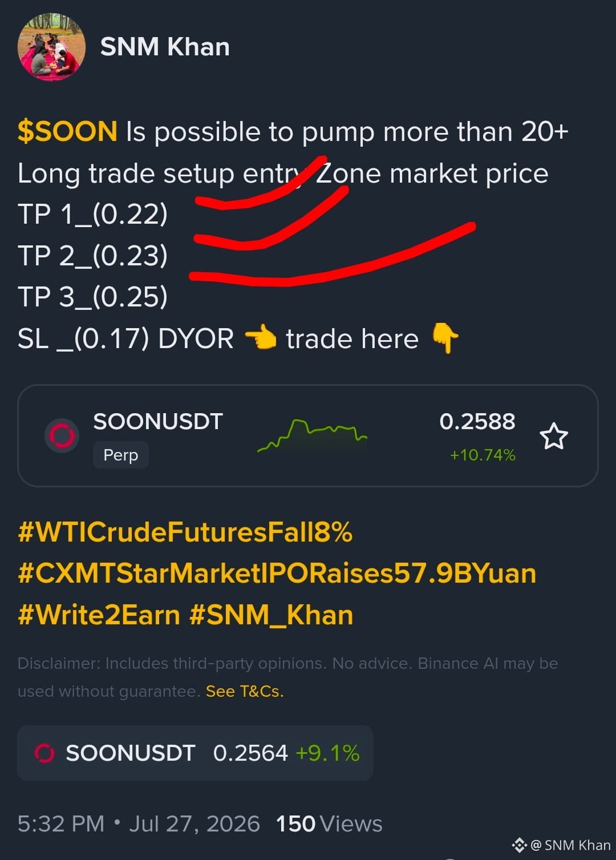Open the #Write2Earn hashtag
Image resolution: width=616 pixels, height=860 pixels.
point(99,615)
